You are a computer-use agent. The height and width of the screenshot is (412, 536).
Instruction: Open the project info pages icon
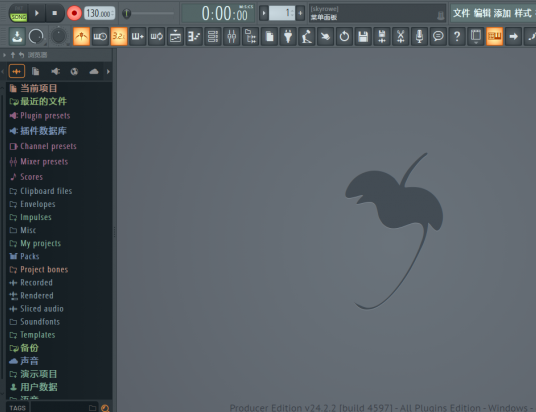tap(269, 36)
